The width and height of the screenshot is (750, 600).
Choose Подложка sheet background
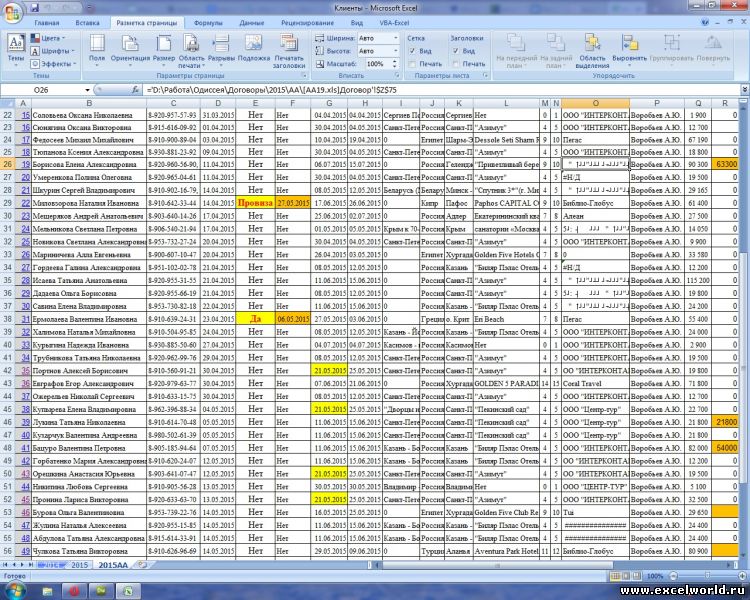click(254, 48)
